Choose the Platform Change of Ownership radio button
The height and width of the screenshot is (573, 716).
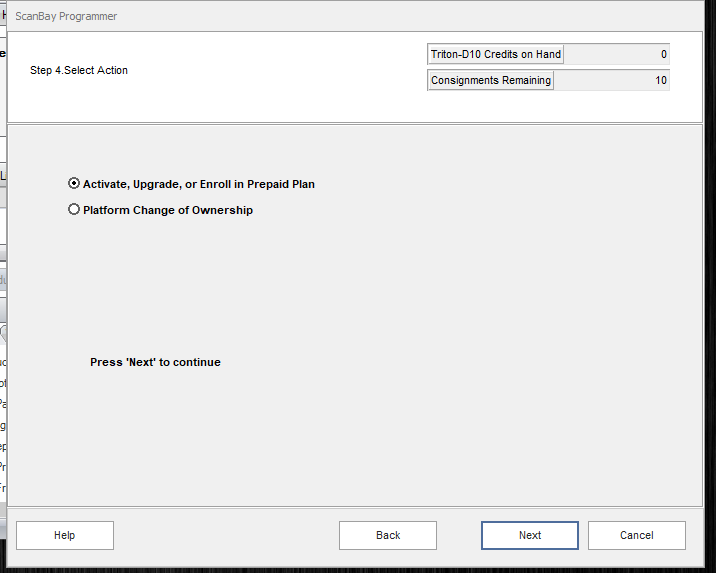[74, 210]
